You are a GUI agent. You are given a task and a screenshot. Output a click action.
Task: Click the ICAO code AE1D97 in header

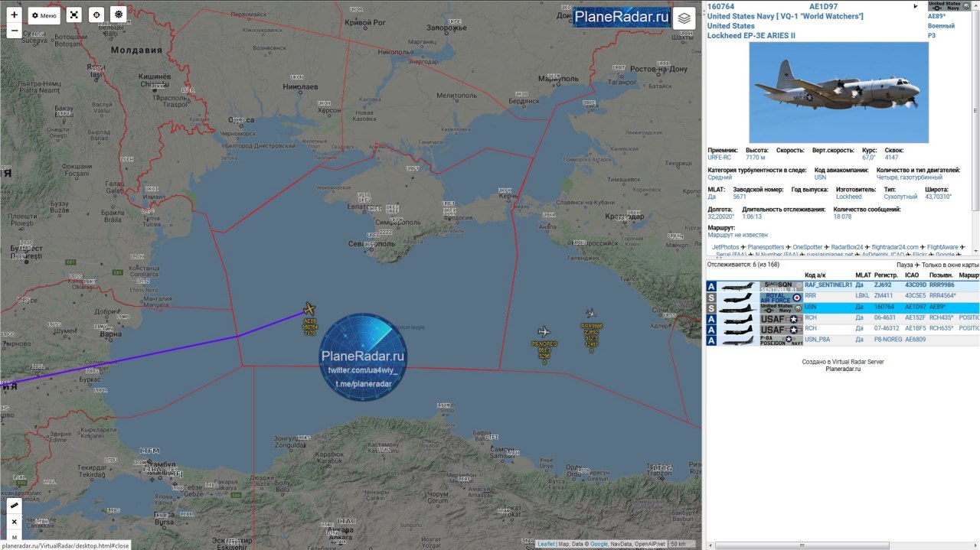pyautogui.click(x=823, y=6)
